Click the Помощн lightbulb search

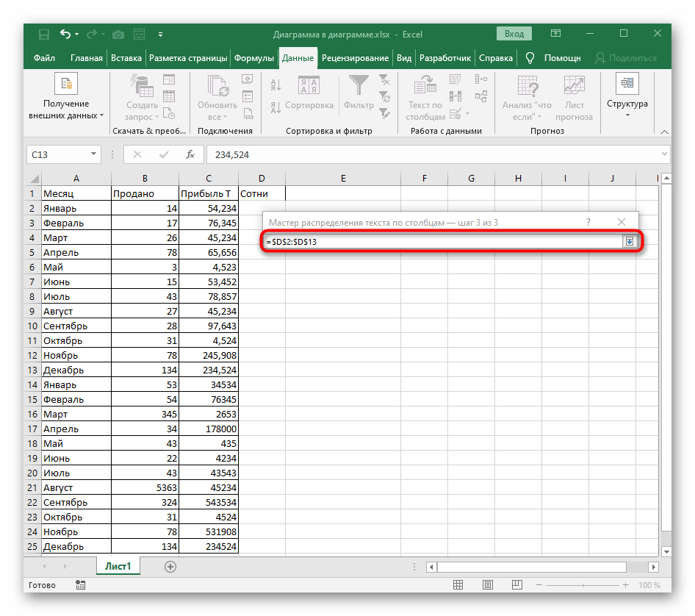[553, 58]
